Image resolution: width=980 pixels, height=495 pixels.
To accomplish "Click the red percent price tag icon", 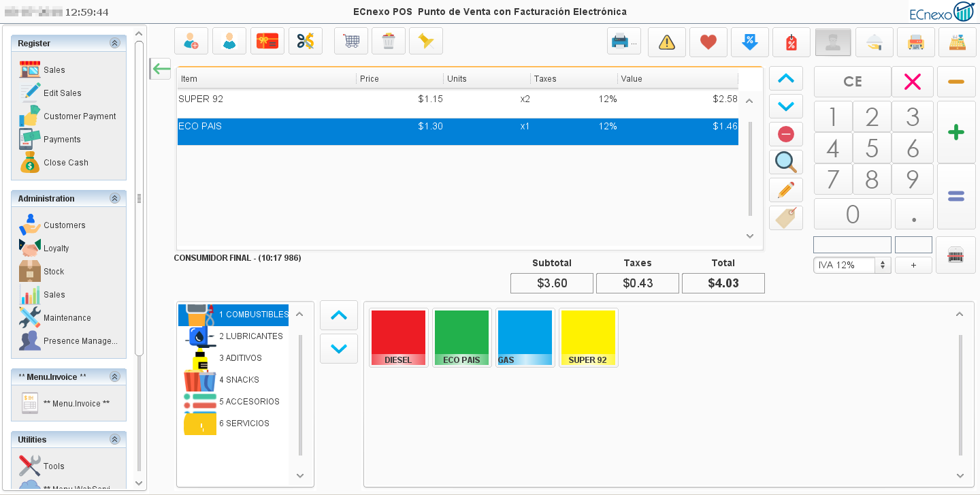I will pos(791,42).
